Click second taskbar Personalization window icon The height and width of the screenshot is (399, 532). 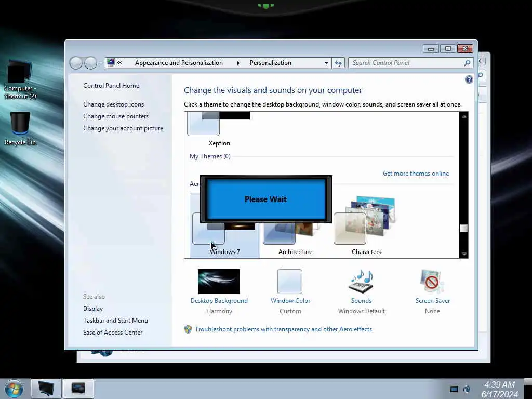pos(78,388)
